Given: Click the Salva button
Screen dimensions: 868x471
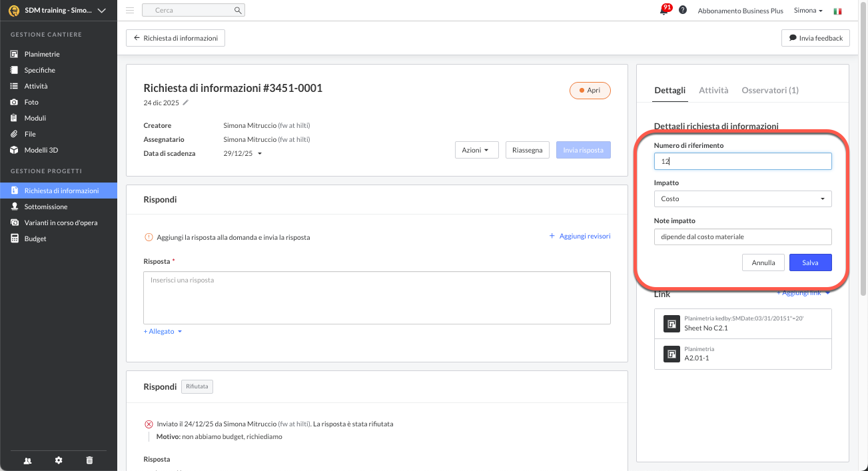Looking at the screenshot, I should click(810, 262).
